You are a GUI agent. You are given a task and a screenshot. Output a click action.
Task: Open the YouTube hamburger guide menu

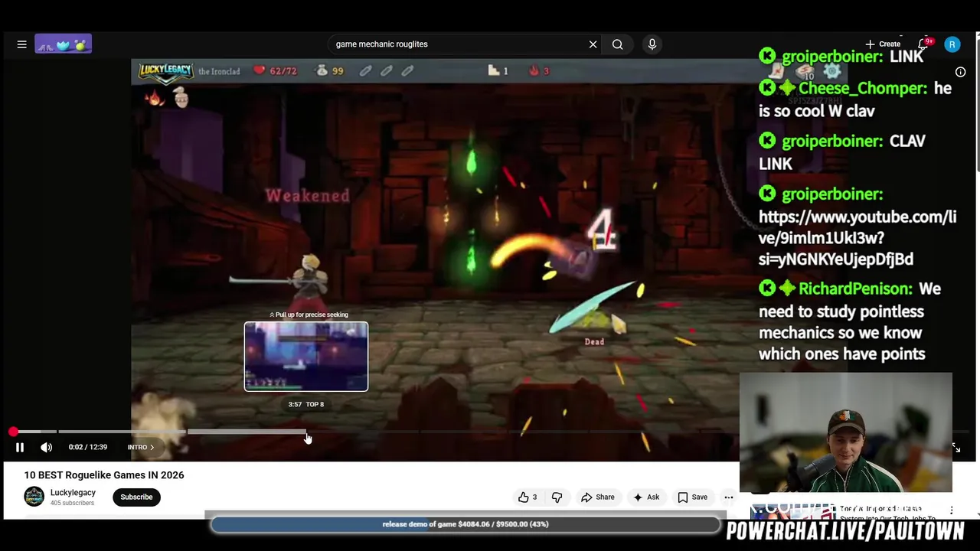[x=21, y=44]
